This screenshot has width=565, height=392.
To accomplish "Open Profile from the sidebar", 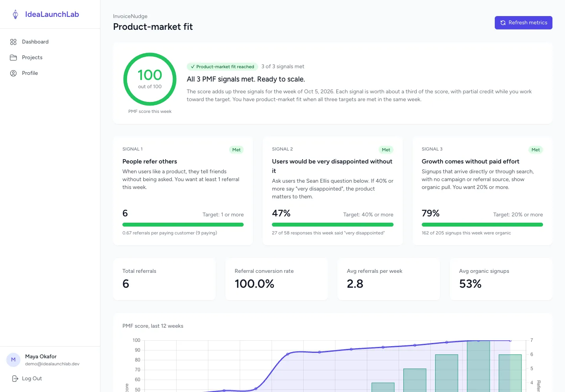I will click(x=50, y=73).
